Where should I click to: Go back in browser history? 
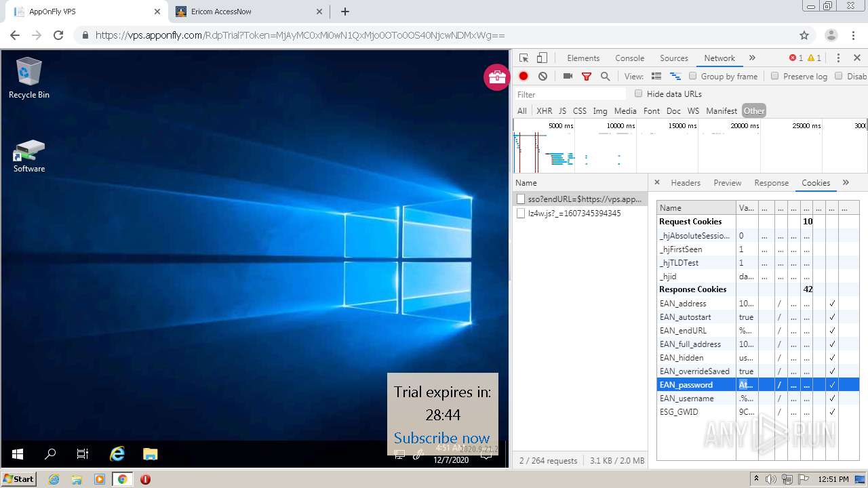(x=15, y=35)
